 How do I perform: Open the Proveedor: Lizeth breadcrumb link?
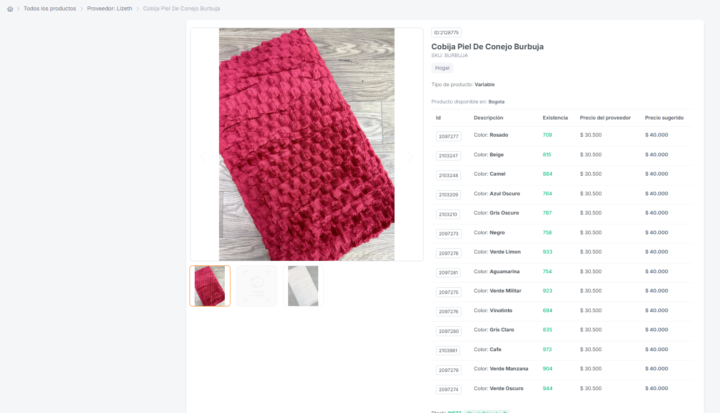click(109, 9)
